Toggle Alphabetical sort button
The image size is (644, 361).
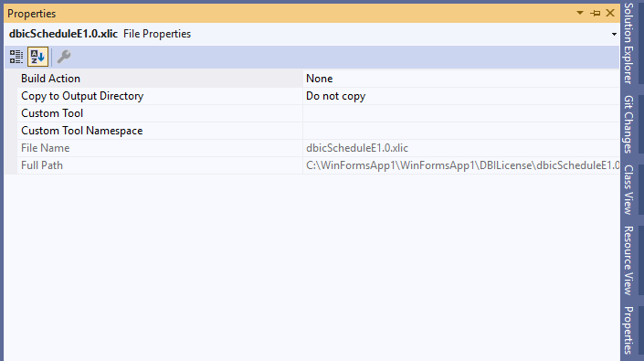click(37, 57)
